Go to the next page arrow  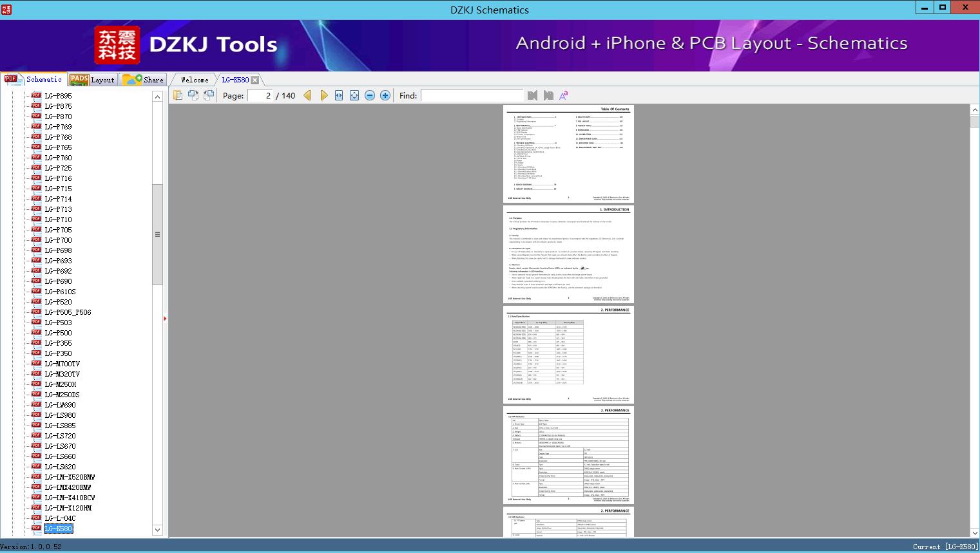tap(323, 95)
